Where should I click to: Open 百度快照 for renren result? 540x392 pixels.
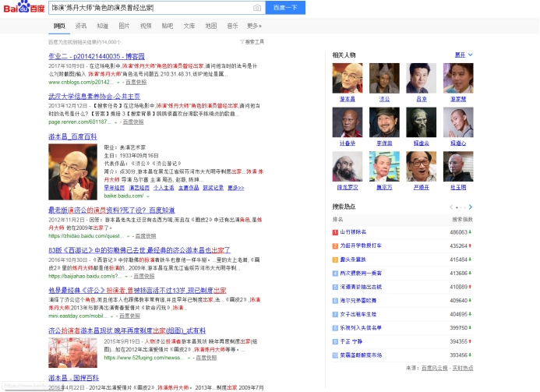click(x=133, y=122)
